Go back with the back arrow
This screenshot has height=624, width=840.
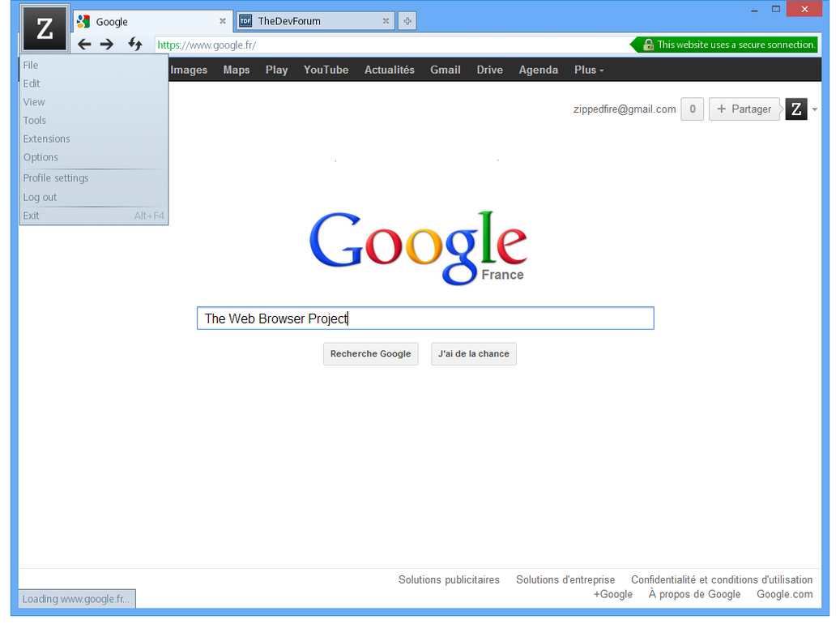84,44
